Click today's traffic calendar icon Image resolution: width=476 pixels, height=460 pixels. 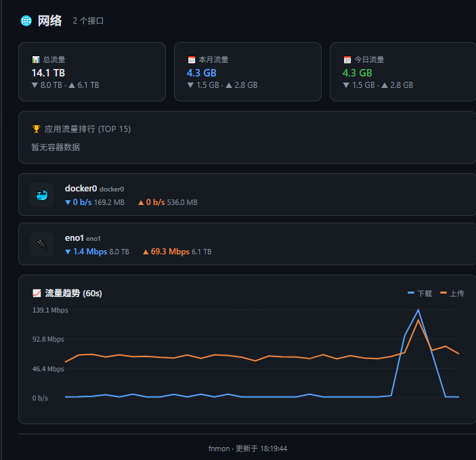347,60
